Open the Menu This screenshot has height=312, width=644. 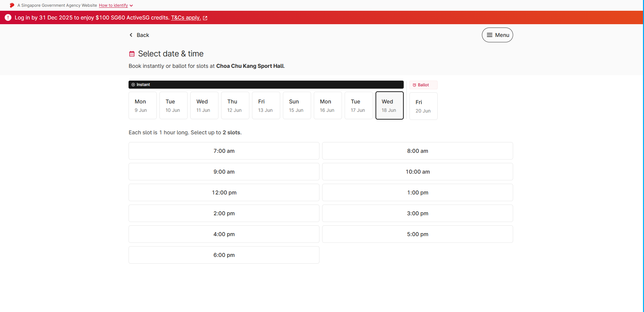tap(497, 35)
